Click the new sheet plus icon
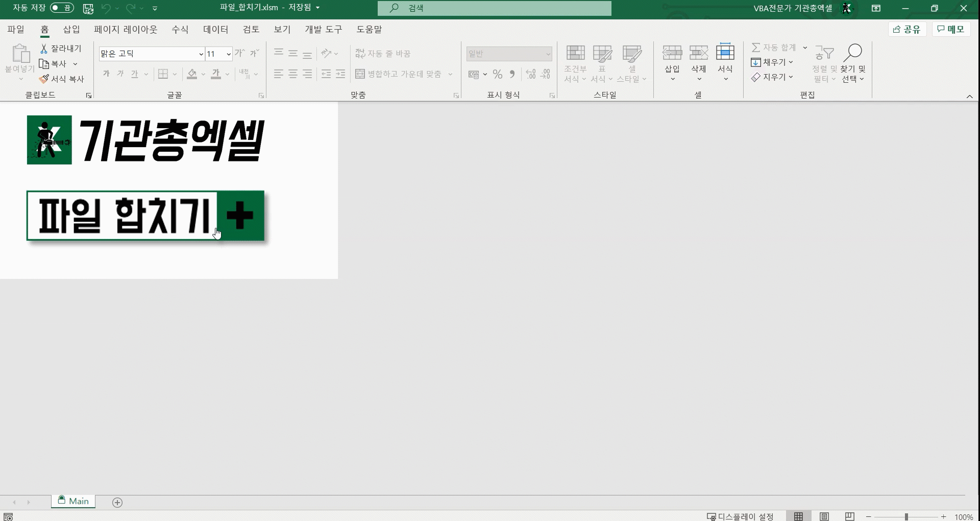The height and width of the screenshot is (521, 980). [x=117, y=503]
